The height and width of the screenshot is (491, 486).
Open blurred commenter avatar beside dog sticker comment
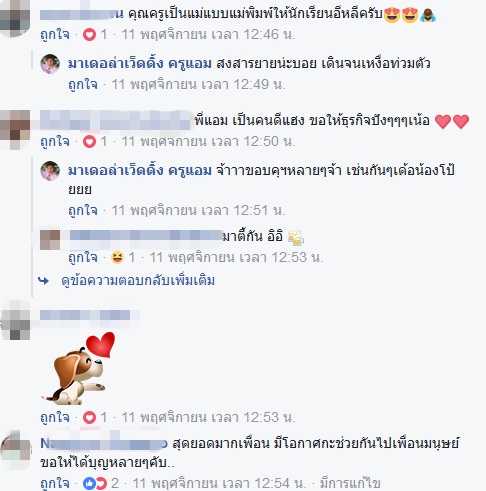pyautogui.click(x=16, y=321)
